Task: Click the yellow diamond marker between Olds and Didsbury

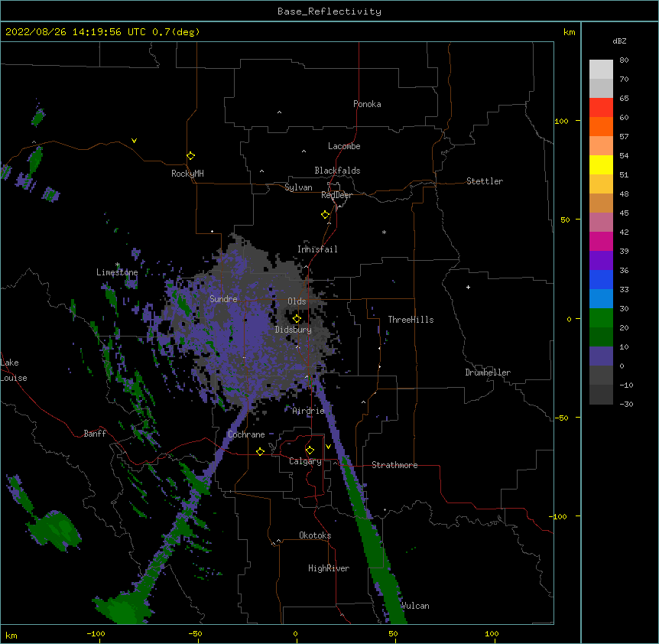Action: (x=297, y=319)
